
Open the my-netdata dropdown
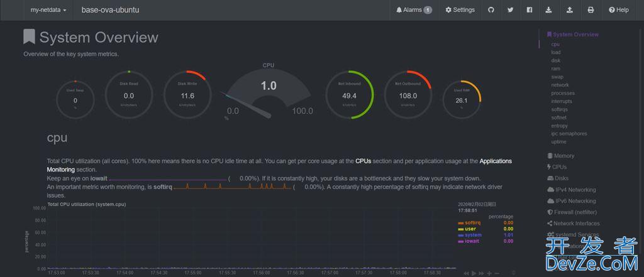48,10
